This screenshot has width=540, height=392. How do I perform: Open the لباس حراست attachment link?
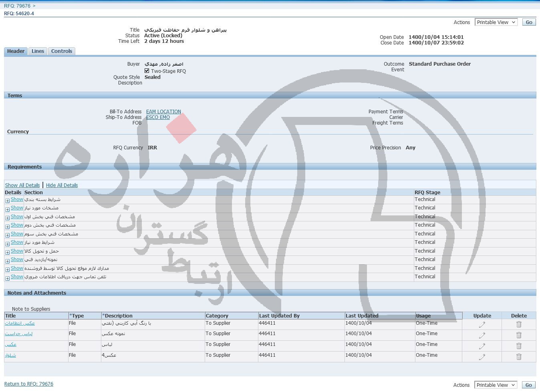point(18,334)
